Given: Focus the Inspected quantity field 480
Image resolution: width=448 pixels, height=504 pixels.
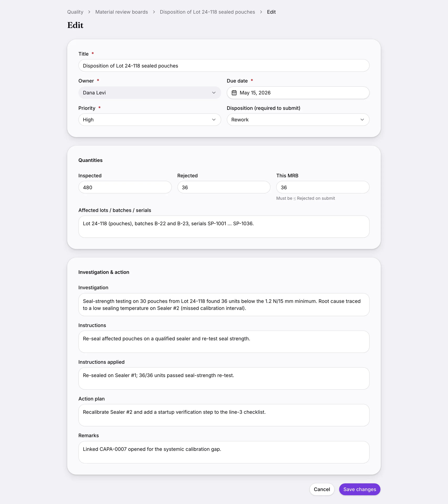Looking at the screenshot, I should click(x=125, y=187).
